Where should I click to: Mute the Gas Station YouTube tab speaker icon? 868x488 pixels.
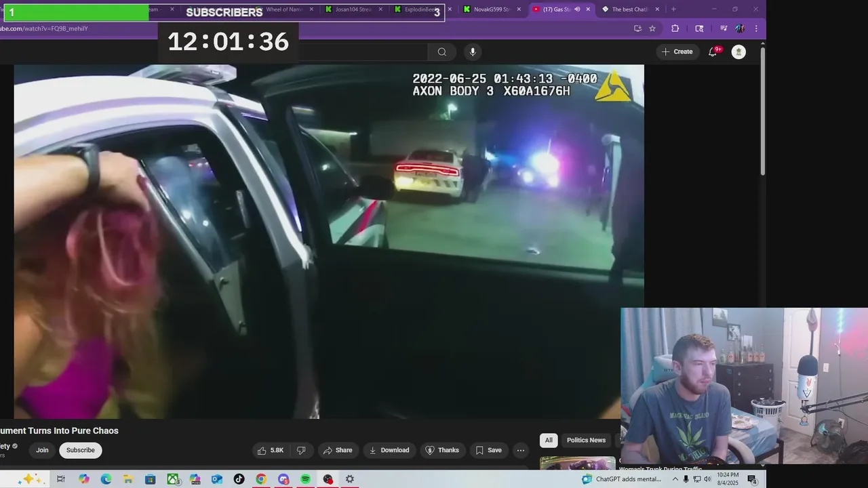pyautogui.click(x=577, y=9)
